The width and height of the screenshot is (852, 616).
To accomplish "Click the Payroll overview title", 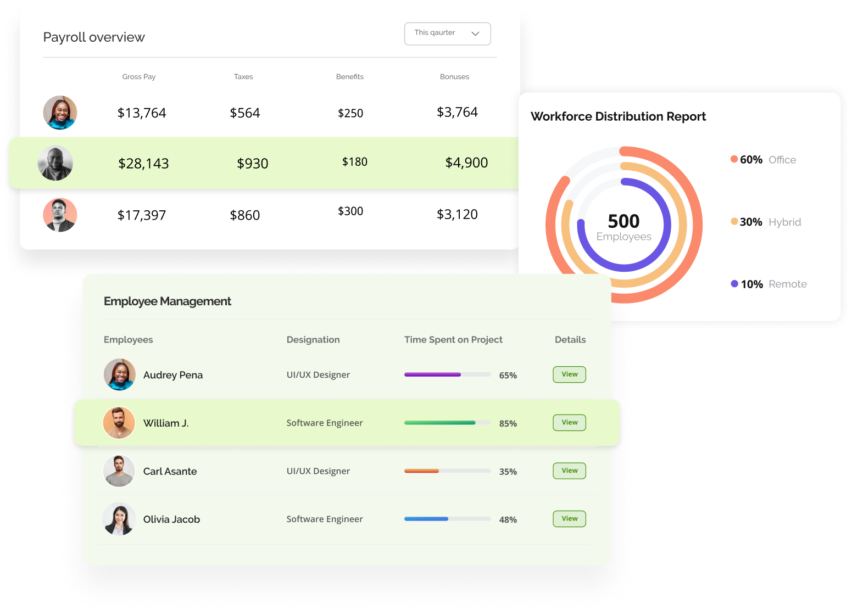I will click(x=94, y=37).
